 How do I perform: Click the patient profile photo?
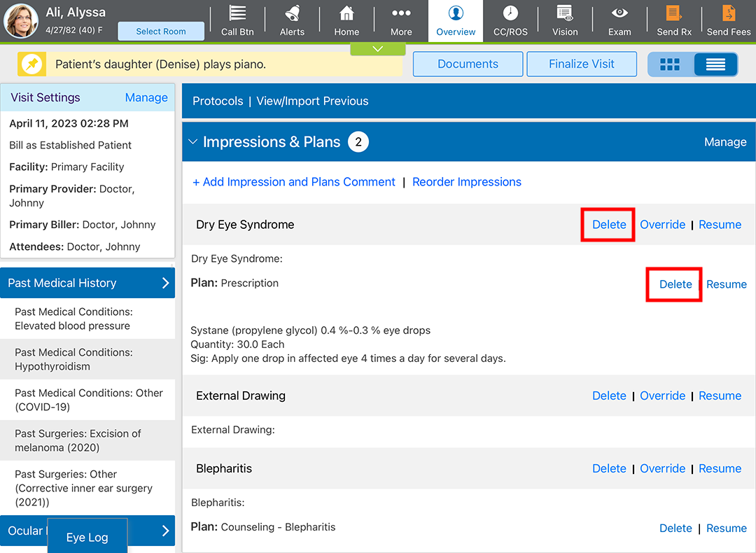21,20
